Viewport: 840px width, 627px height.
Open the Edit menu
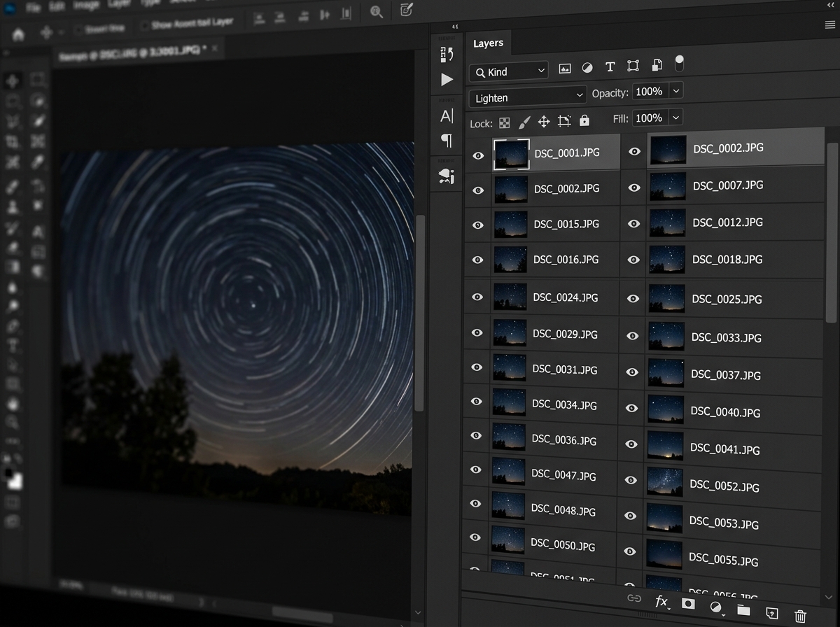[56, 6]
